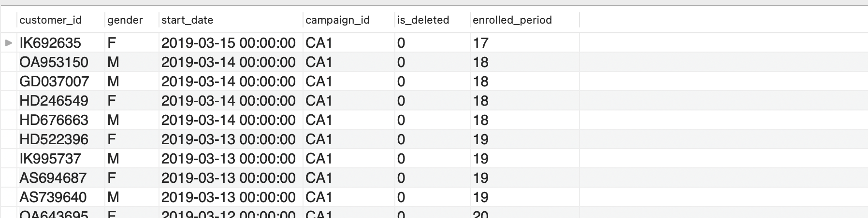The width and height of the screenshot is (868, 218).
Task: Select the row header beside GD037007
Action: tap(8, 82)
